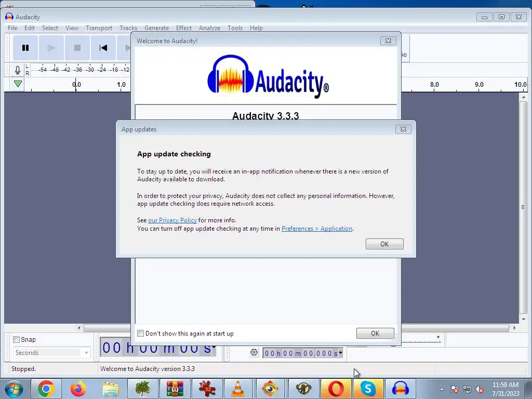532x399 pixels.
Task: Click the vertical scrollbar down arrow
Action: click(x=524, y=320)
